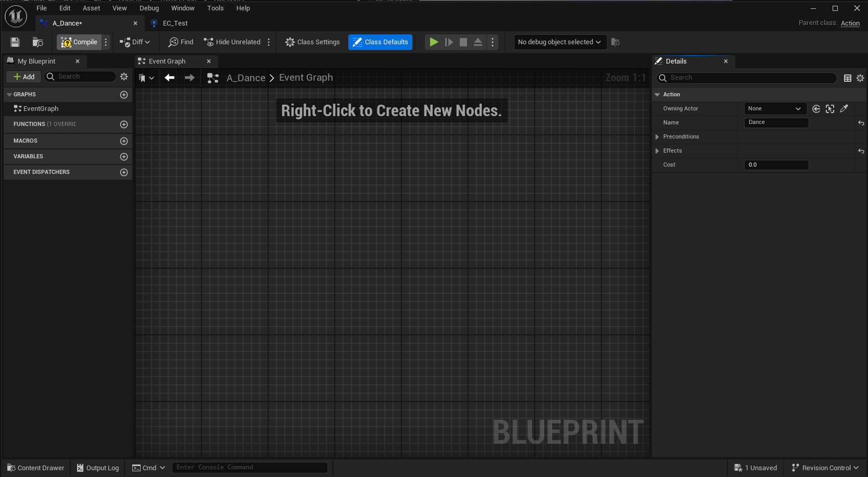This screenshot has width=868, height=477.
Task: Click the Stop simulation icon
Action: (x=463, y=42)
